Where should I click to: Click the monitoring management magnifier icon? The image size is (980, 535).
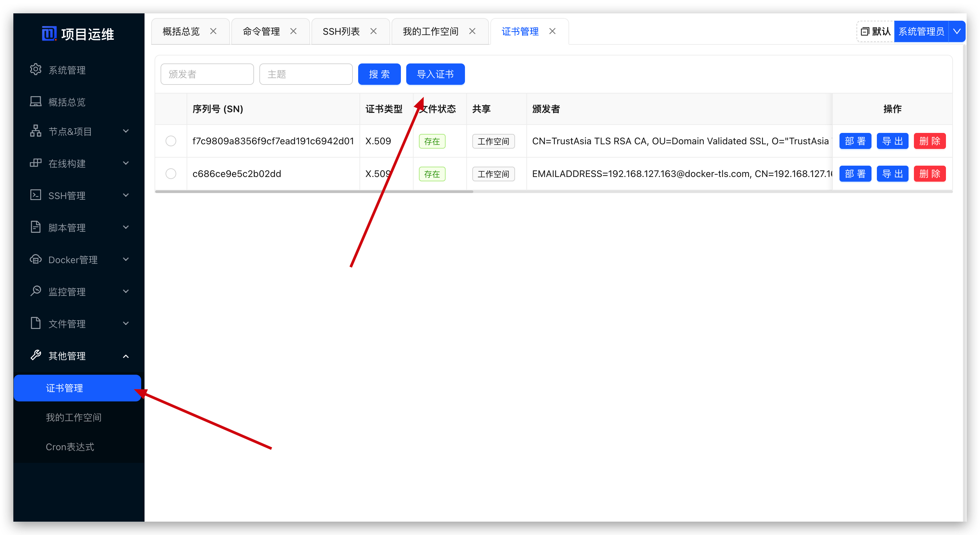pos(35,291)
